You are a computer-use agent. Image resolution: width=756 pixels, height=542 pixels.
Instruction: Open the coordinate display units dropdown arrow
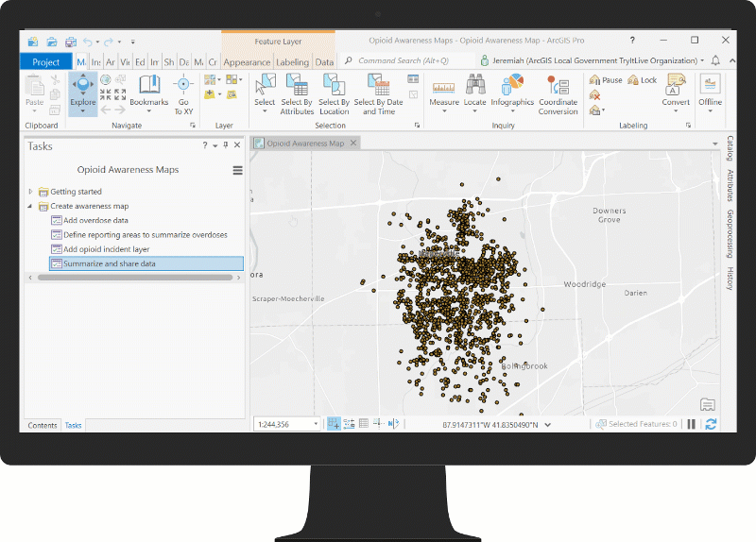click(548, 425)
